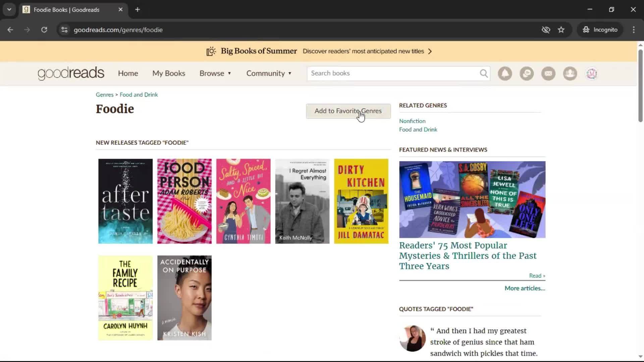Open the tab search dropdown arrow
This screenshot has height=362, width=644.
click(9, 10)
